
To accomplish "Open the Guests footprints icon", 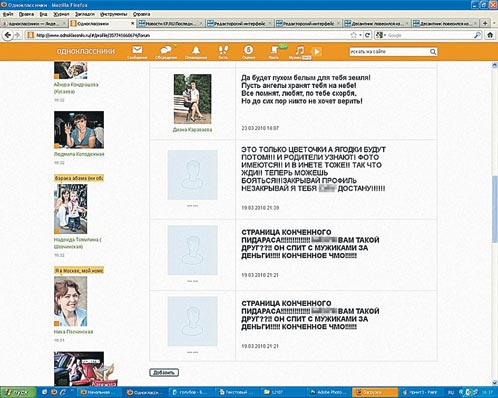I will 223,50.
